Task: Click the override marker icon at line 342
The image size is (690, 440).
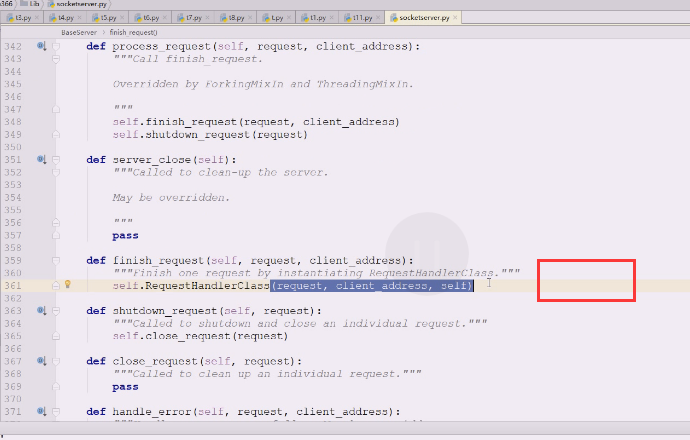Action: tap(41, 46)
